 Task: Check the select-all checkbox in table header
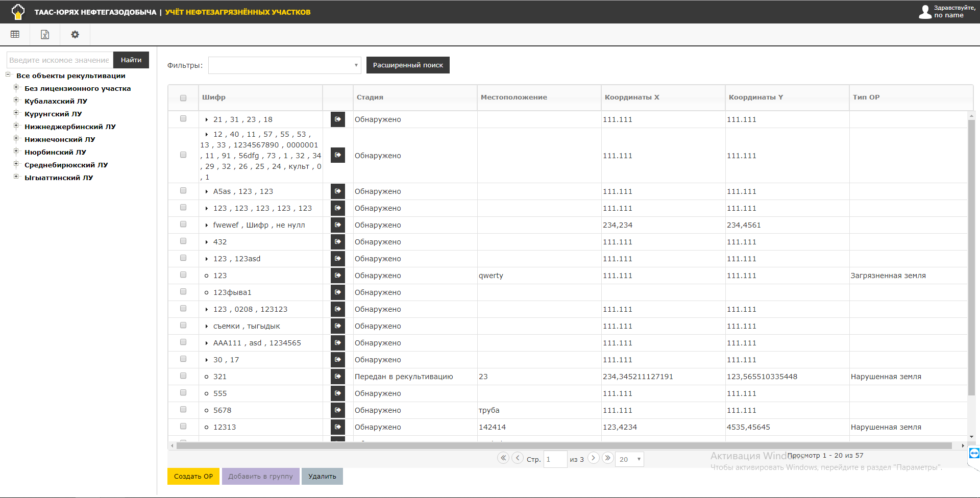tap(183, 98)
